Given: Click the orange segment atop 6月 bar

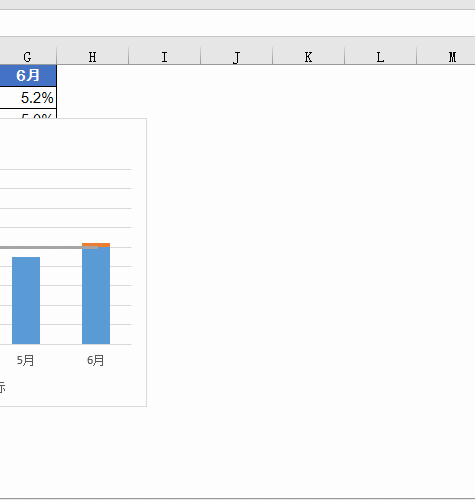Looking at the screenshot, I should point(96,245).
